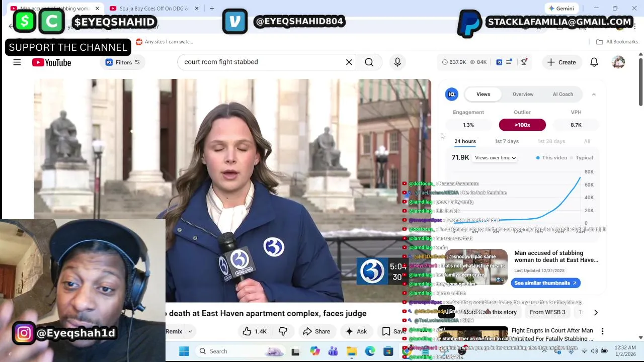Open Microsoft Edge from the taskbar
The image size is (644, 362).
pyautogui.click(x=370, y=351)
